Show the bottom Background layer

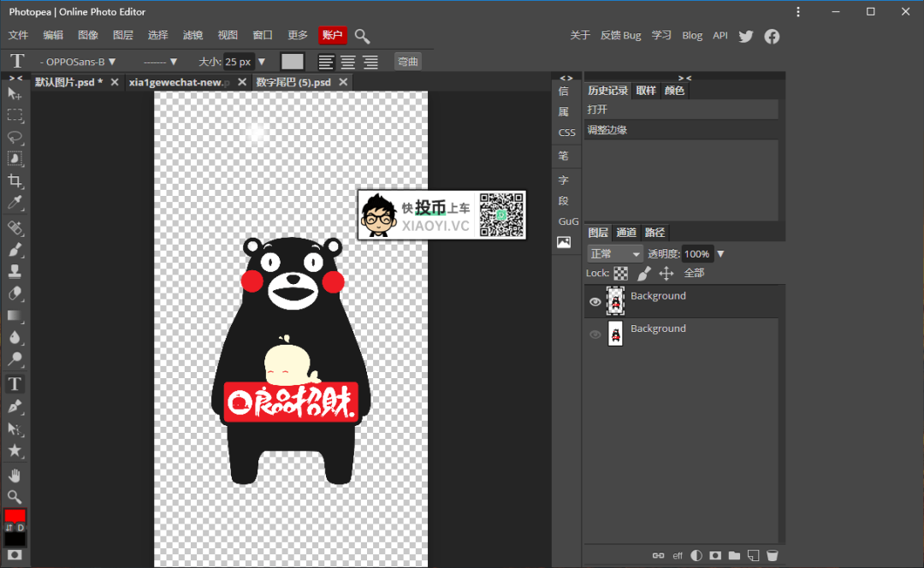(595, 334)
